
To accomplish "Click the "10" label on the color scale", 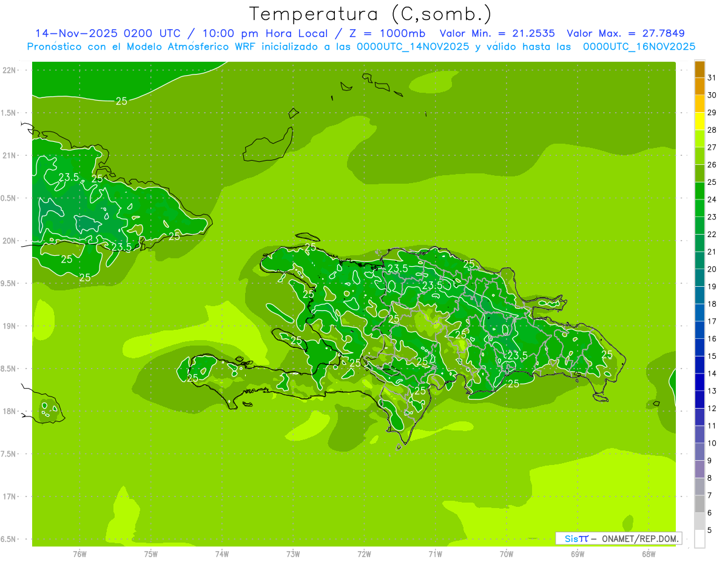I will [712, 443].
